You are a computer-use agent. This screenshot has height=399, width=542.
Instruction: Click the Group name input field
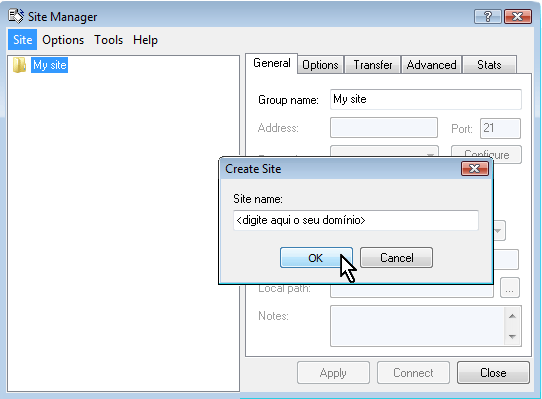tap(426, 100)
